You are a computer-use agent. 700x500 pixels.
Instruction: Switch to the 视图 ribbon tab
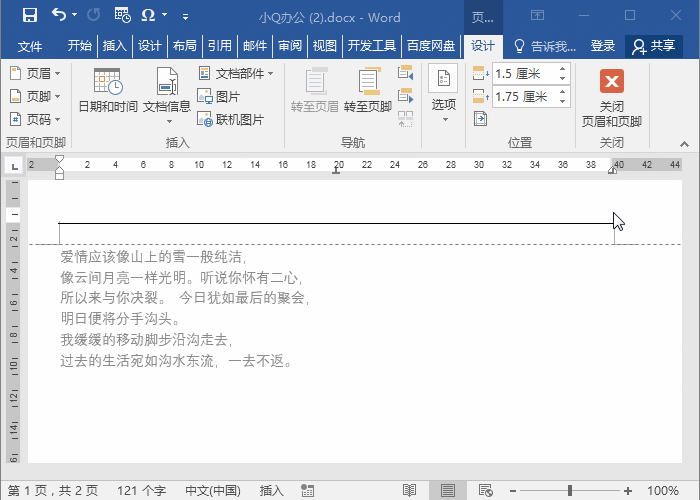coord(324,46)
